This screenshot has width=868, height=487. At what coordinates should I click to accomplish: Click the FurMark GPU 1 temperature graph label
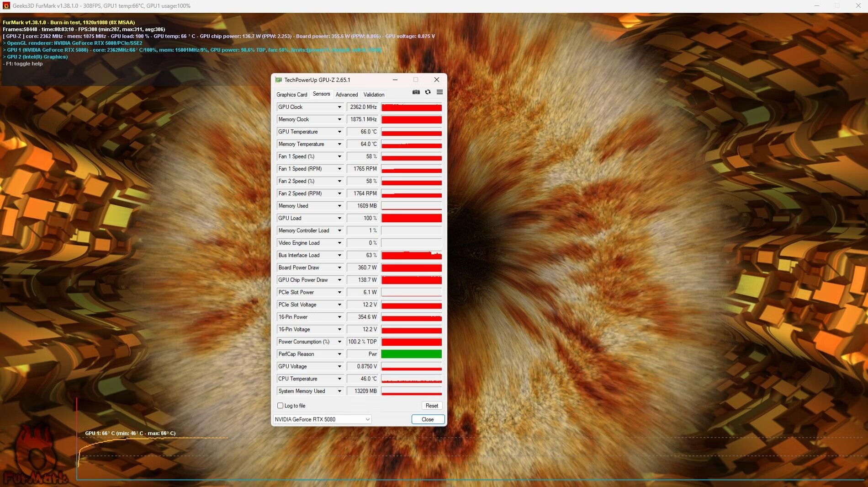click(x=130, y=433)
